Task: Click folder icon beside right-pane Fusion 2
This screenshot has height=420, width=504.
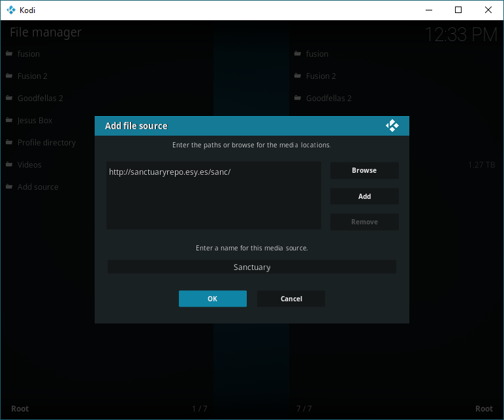Action: (298, 76)
